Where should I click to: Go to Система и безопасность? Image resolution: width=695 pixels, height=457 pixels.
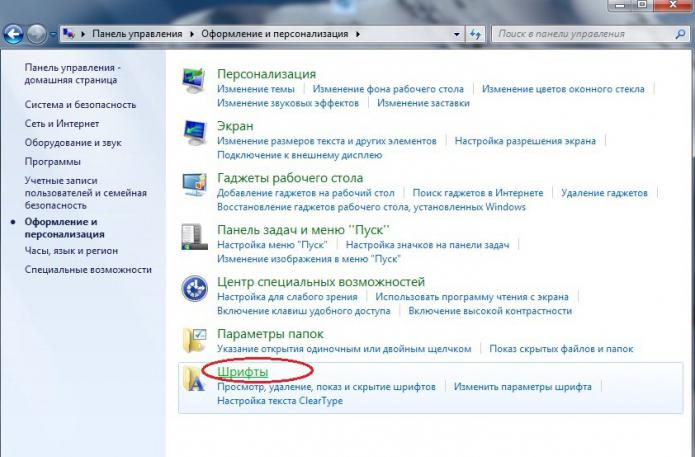(80, 105)
